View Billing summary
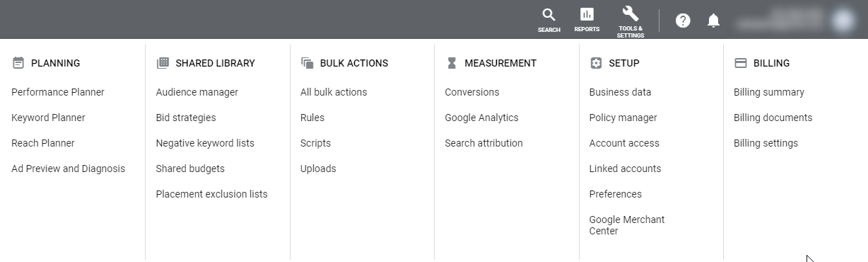This screenshot has width=868, height=262. pyautogui.click(x=769, y=92)
